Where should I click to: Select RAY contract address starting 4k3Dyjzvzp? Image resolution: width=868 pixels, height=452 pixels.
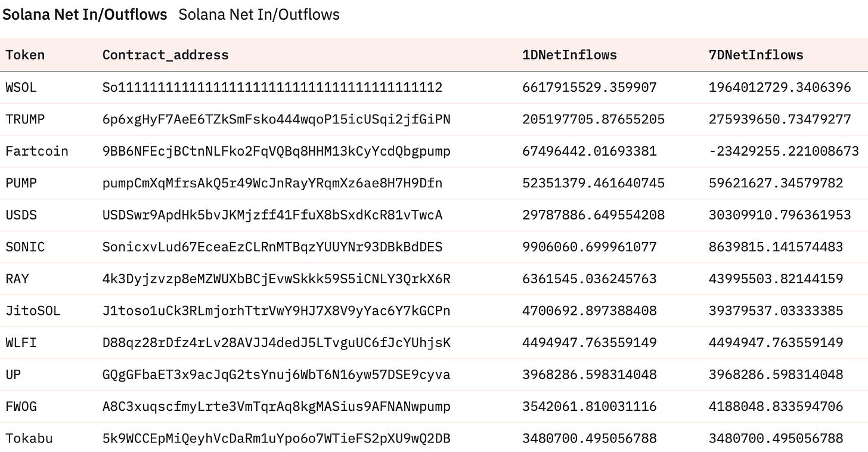(x=277, y=279)
